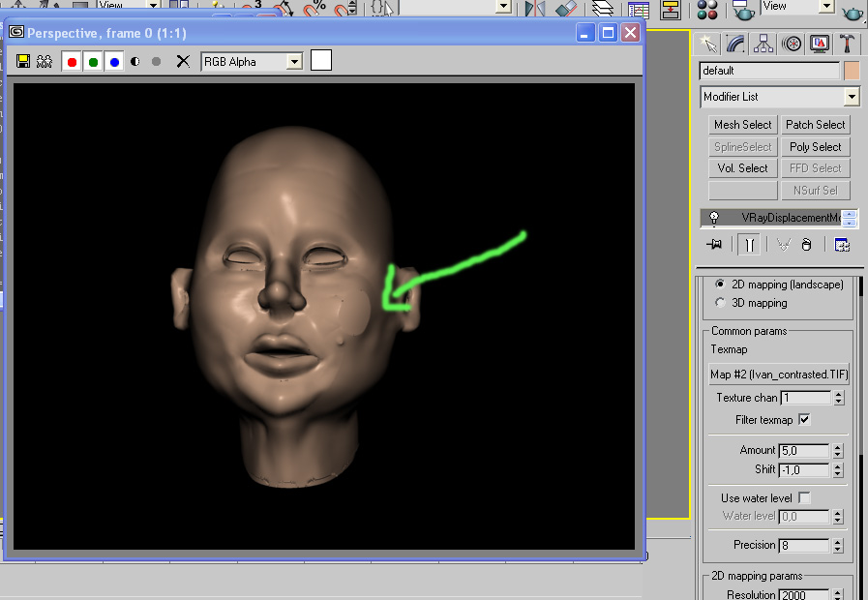Open the render type View dropdown

click(826, 6)
